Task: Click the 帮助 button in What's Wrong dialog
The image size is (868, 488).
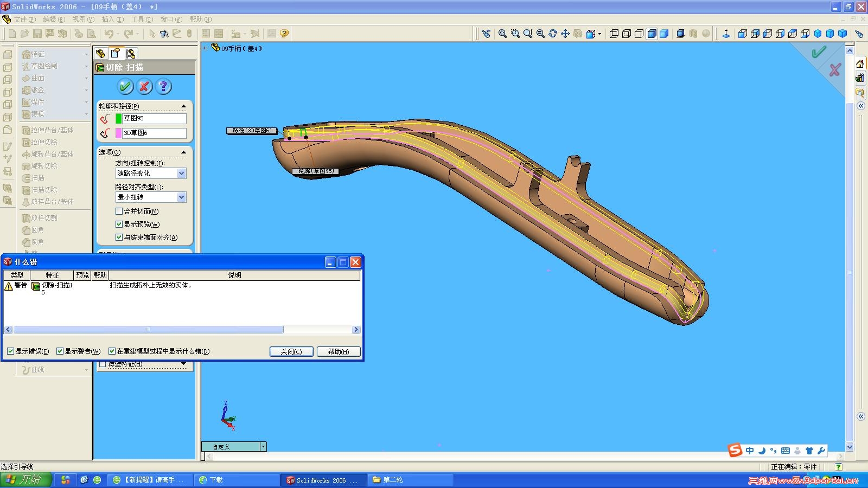Action: pyautogui.click(x=339, y=351)
